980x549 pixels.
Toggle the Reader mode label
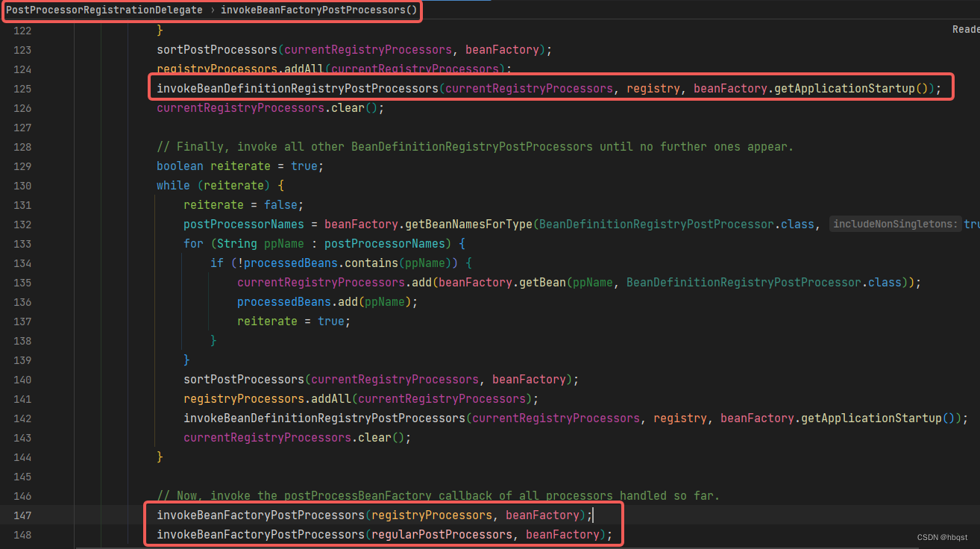(x=966, y=29)
